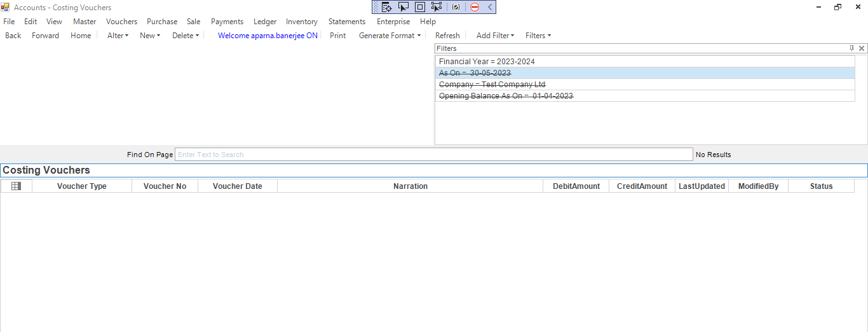Image resolution: width=868 pixels, height=332 pixels.
Task: Expand the Alter dropdown
Action: [x=118, y=36]
